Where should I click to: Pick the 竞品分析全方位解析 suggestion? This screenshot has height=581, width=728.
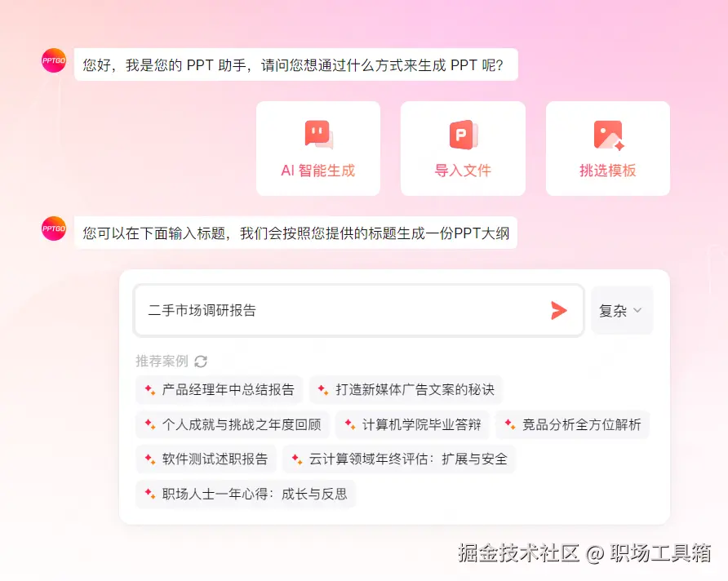point(573,424)
